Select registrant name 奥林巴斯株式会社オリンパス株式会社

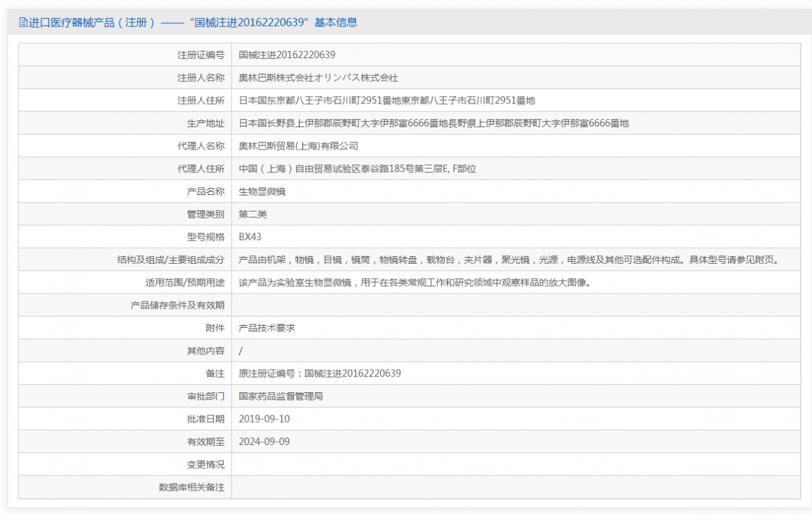tap(319, 78)
